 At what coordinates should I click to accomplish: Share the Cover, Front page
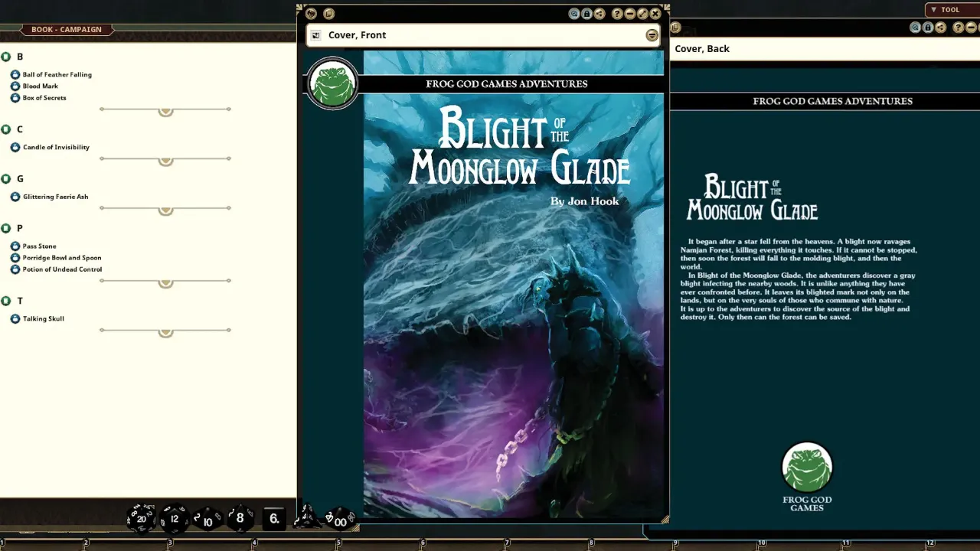click(x=599, y=14)
